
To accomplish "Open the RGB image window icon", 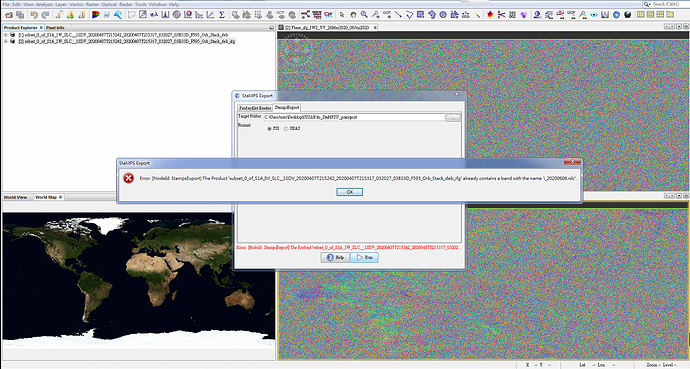I will coord(95,15).
